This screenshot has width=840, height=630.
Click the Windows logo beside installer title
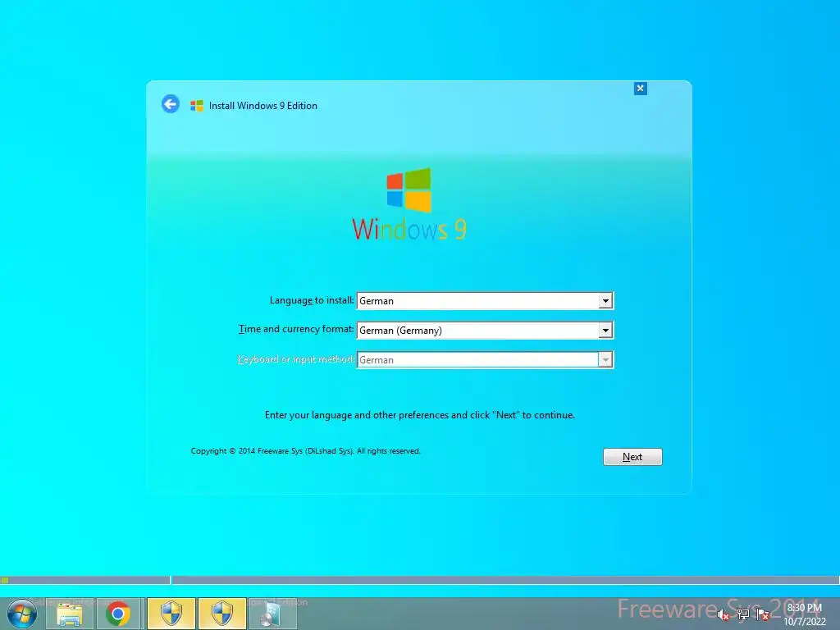coord(197,106)
